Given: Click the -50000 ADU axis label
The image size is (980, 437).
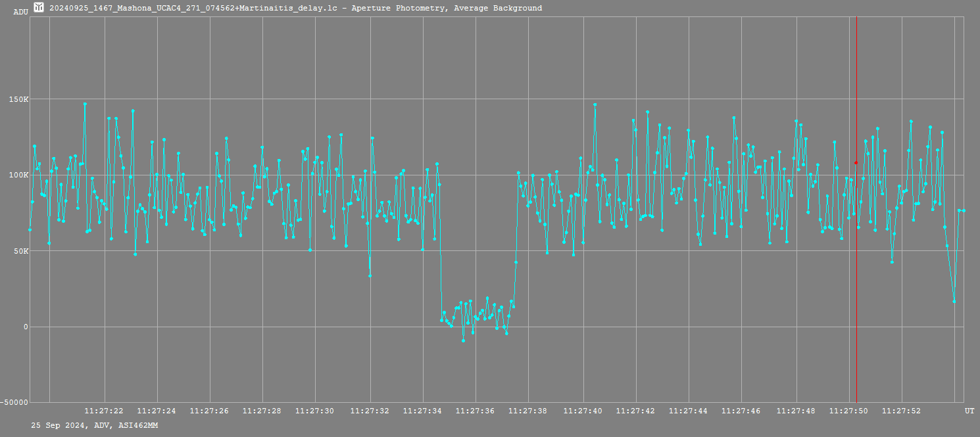Looking at the screenshot, I should (x=14, y=402).
